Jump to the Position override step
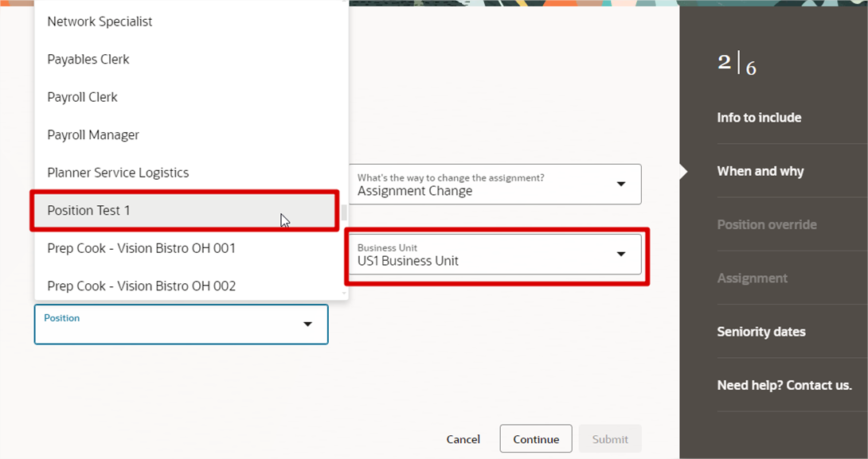 (767, 225)
